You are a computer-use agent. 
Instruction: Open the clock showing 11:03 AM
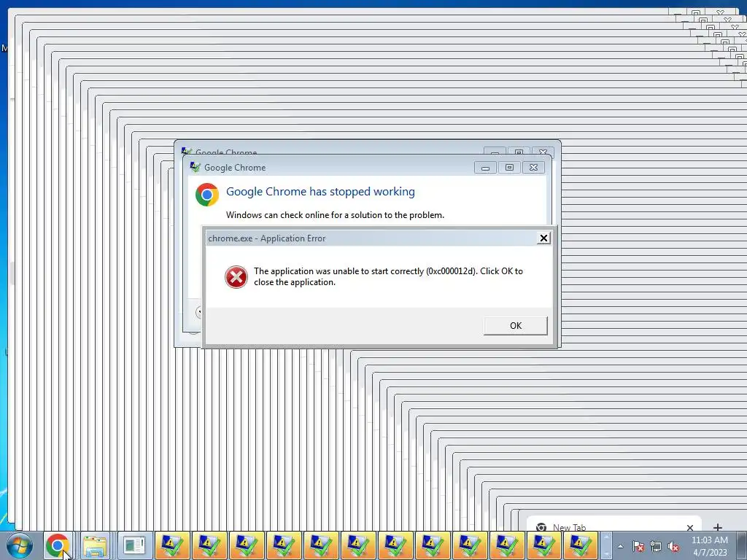click(x=710, y=546)
